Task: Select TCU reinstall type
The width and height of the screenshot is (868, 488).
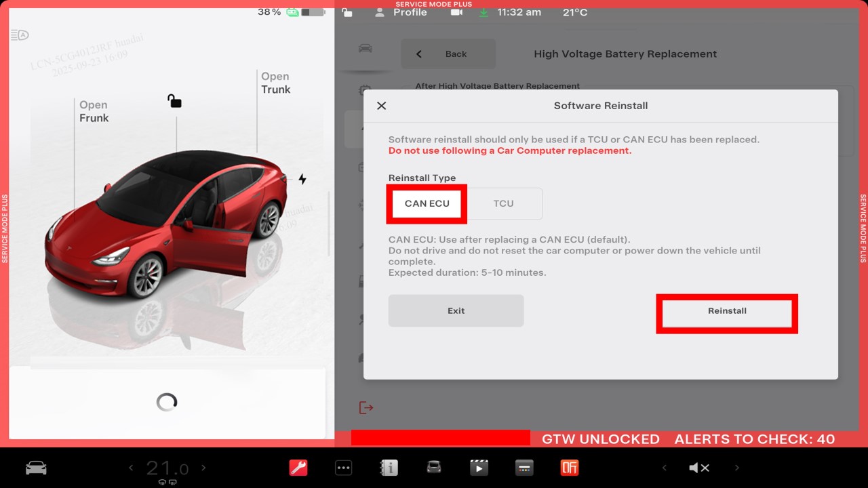Action: click(503, 203)
